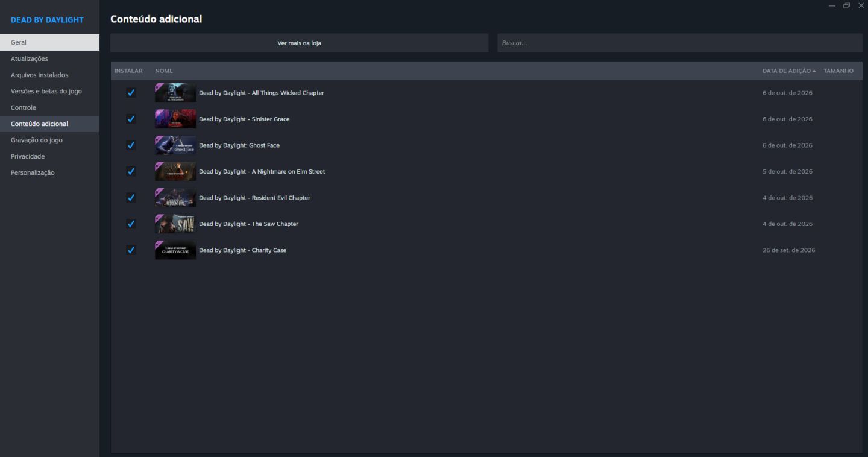The width and height of the screenshot is (868, 457).
Task: Focus the Buscar search field
Action: [680, 43]
